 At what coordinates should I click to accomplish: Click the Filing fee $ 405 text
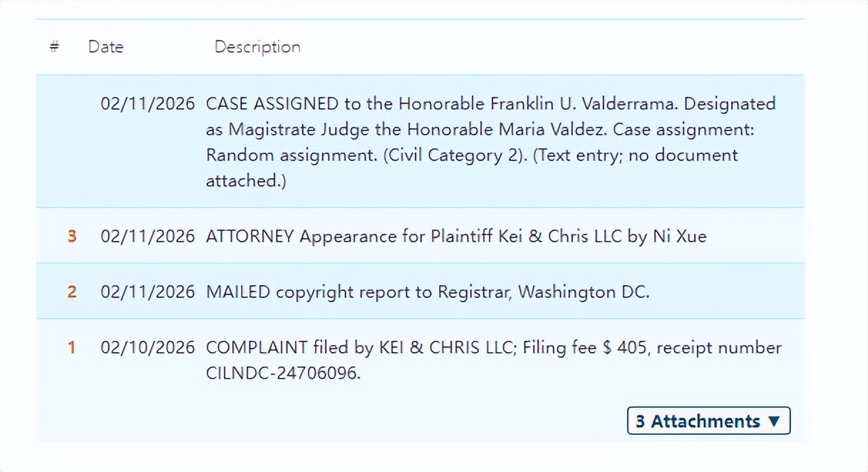pyautogui.click(x=587, y=347)
